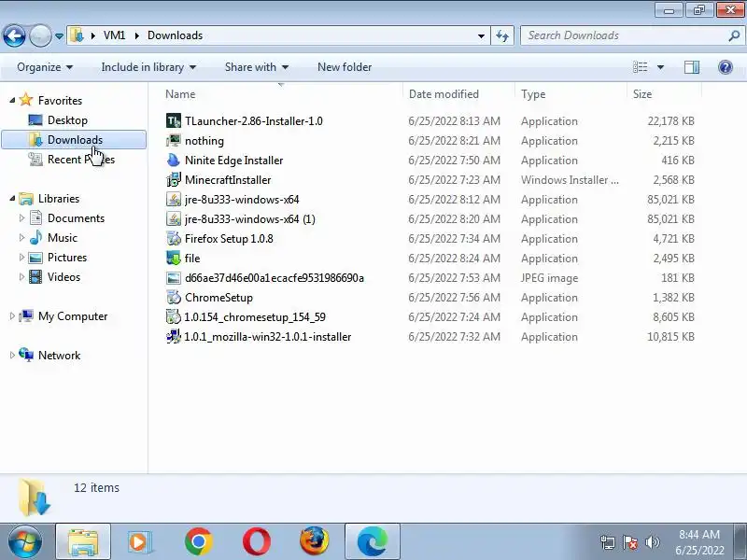This screenshot has height=560, width=747.
Task: Click the Forward navigation arrow
Action: (40, 35)
